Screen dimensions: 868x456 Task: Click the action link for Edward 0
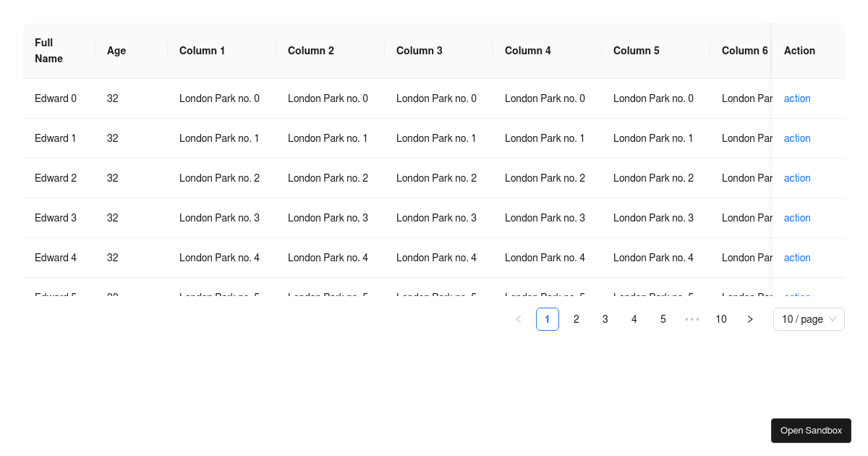pos(796,98)
